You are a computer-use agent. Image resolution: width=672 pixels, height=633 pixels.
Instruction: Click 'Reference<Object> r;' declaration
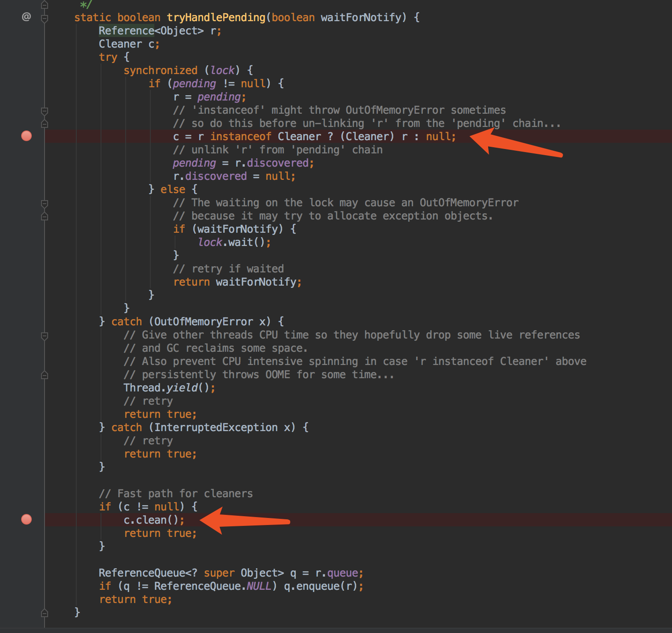coord(160,31)
